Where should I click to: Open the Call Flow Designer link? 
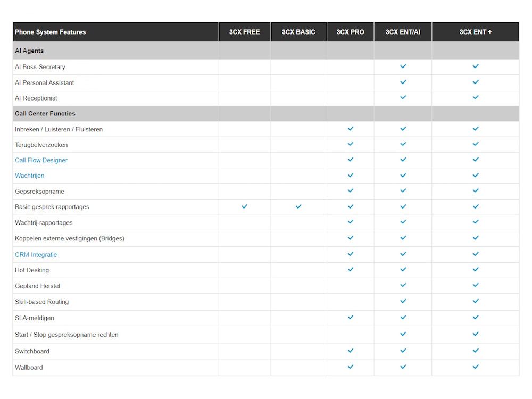41,160
